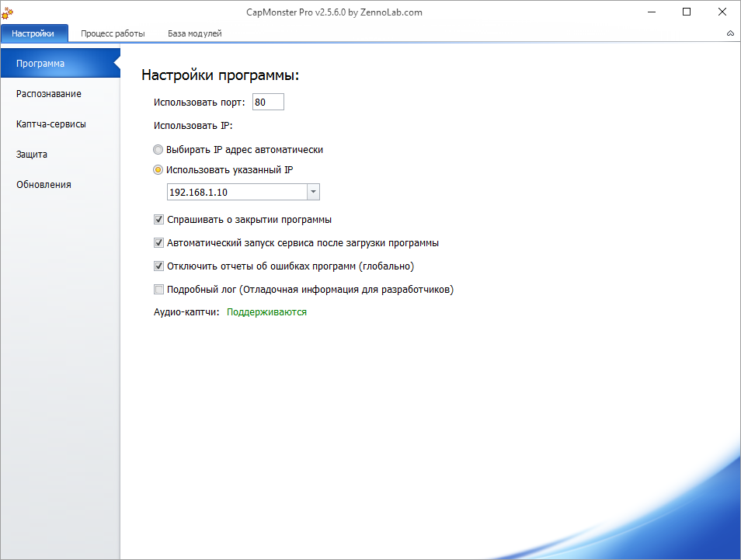Click the CapMonster app icon in title bar
Image resolution: width=741 pixels, height=560 pixels.
pyautogui.click(x=7, y=14)
